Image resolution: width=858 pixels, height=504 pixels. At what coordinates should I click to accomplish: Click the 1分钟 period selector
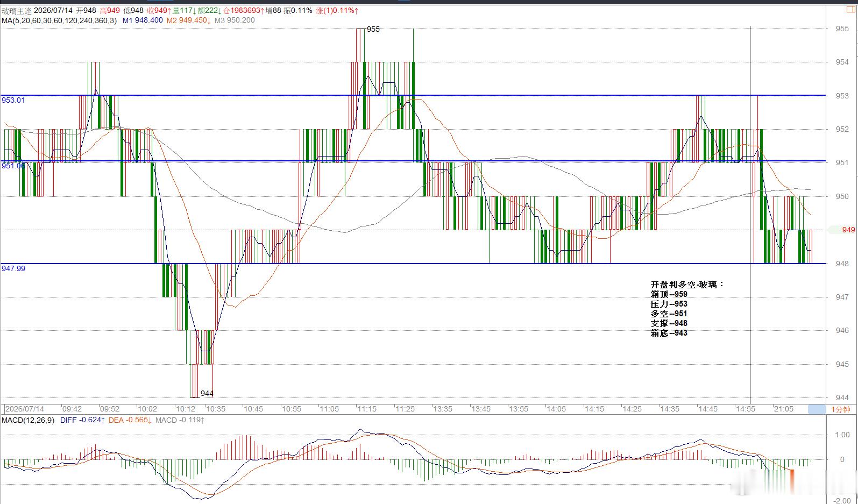tap(841, 409)
